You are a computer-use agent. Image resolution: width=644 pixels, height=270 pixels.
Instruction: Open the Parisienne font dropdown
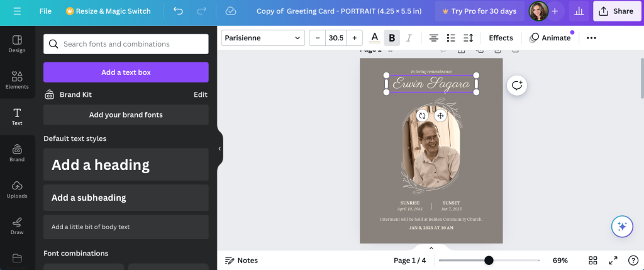(x=263, y=38)
